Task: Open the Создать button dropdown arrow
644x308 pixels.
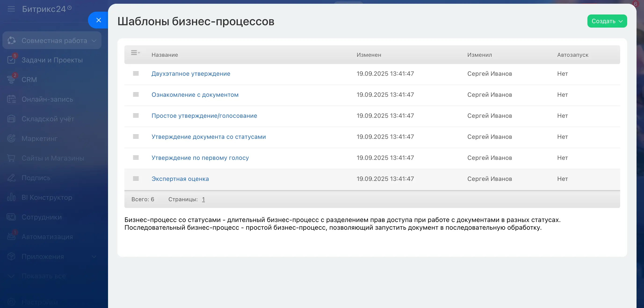Action: (621, 21)
